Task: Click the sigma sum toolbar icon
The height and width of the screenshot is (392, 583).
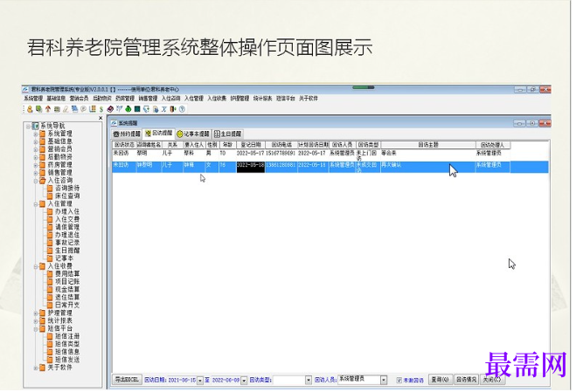Action: click(x=164, y=109)
